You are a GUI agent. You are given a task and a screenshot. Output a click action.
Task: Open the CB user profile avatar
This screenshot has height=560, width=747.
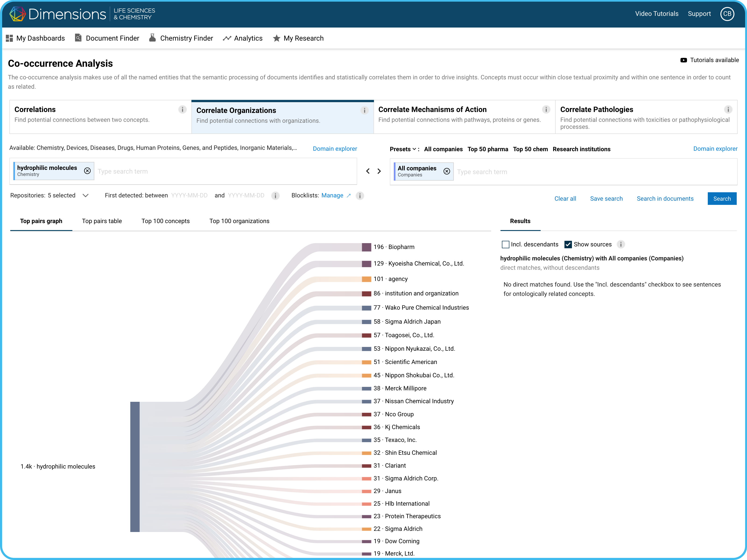[x=727, y=14]
